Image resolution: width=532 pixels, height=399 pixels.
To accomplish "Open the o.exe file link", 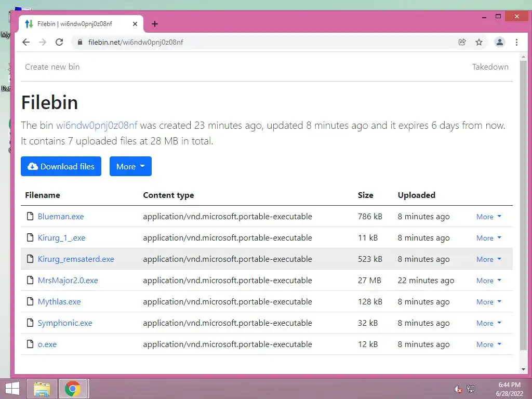I will click(x=47, y=344).
